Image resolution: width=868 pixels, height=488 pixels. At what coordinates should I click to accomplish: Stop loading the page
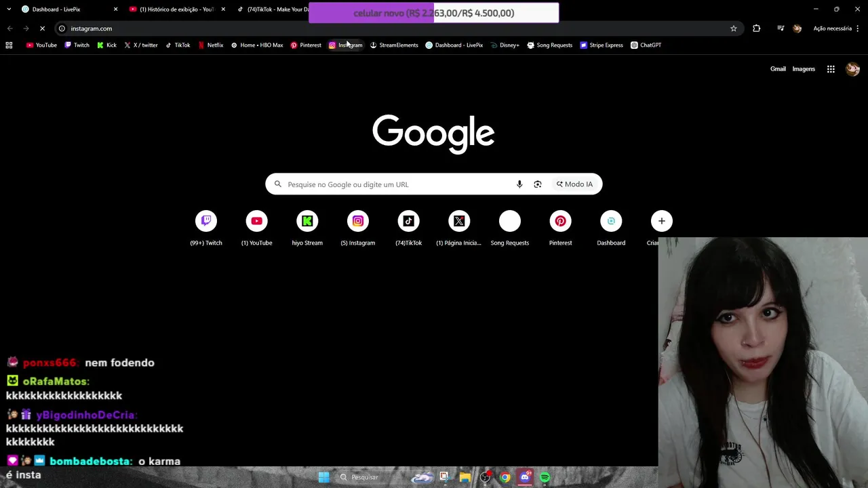(42, 28)
